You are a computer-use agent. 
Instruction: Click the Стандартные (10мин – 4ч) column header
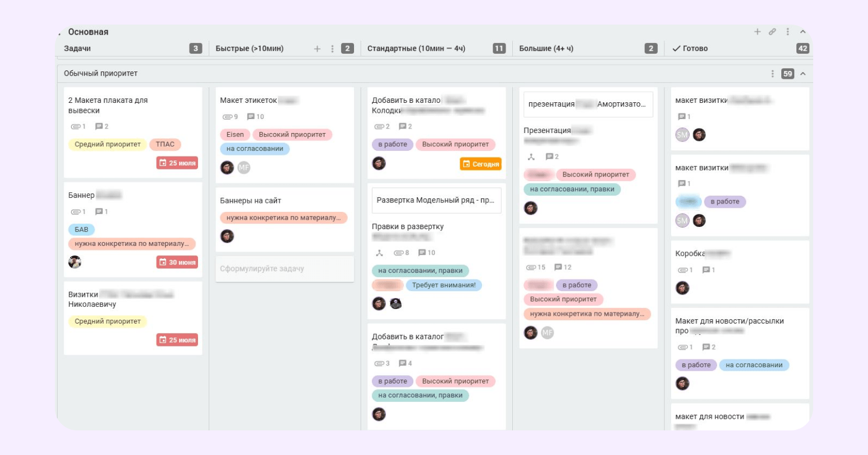pos(416,49)
